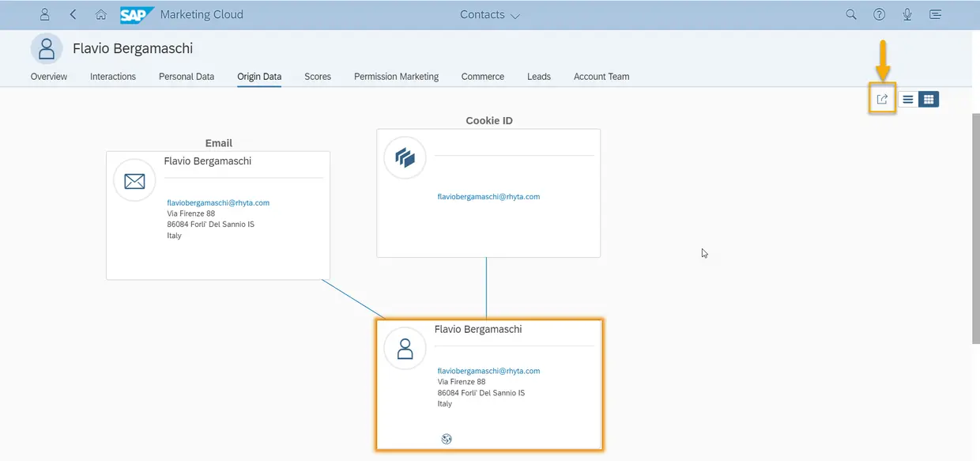
Task: Click email link in bottom contact card
Action: 488,370
